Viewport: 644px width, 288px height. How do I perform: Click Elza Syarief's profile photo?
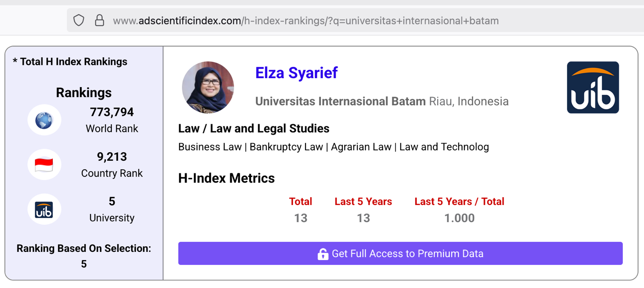tap(208, 87)
